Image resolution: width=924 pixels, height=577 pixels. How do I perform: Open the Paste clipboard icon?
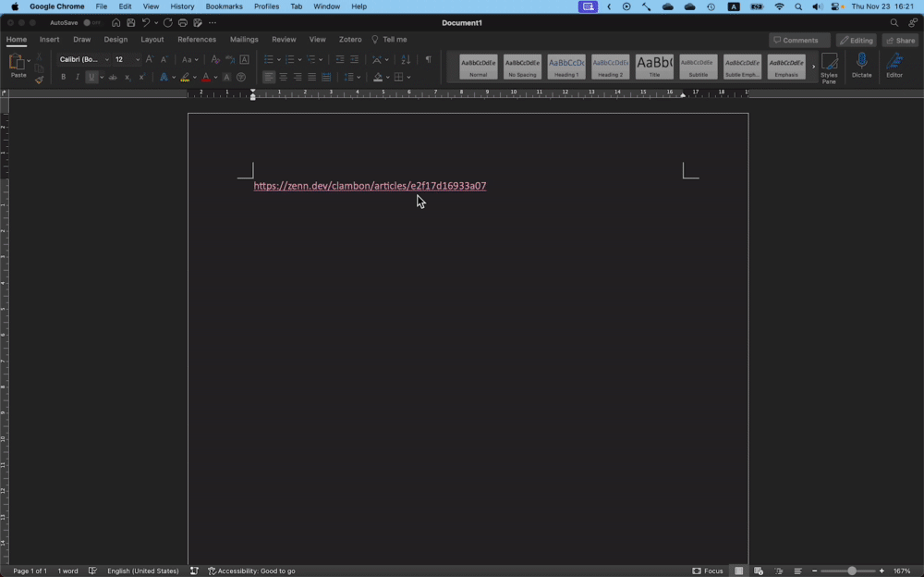click(x=18, y=61)
